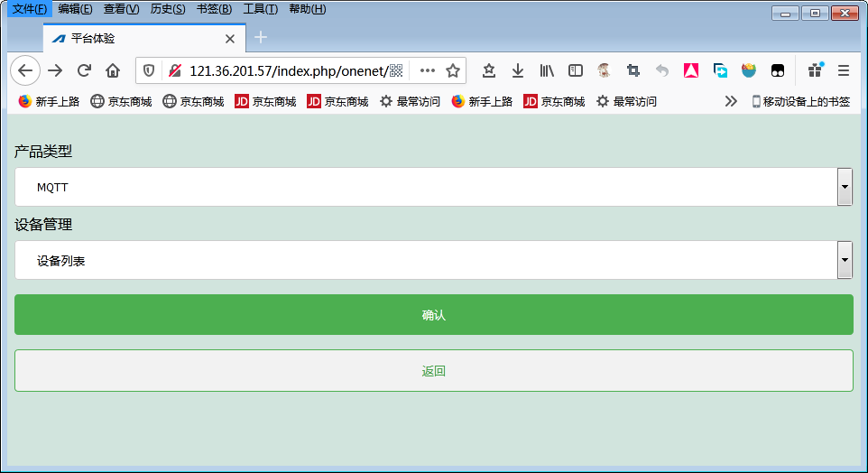Screen dimensions: 868x473
Task: Go to the browser home page
Action: pos(113,70)
